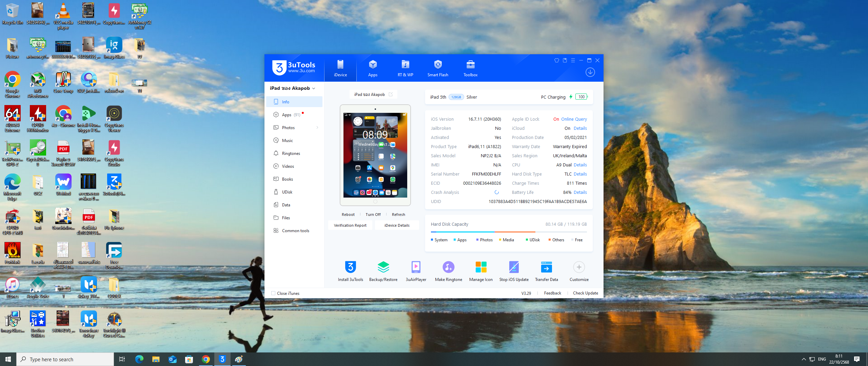Click the download manager arrow icon
The image size is (868, 366).
[590, 72]
